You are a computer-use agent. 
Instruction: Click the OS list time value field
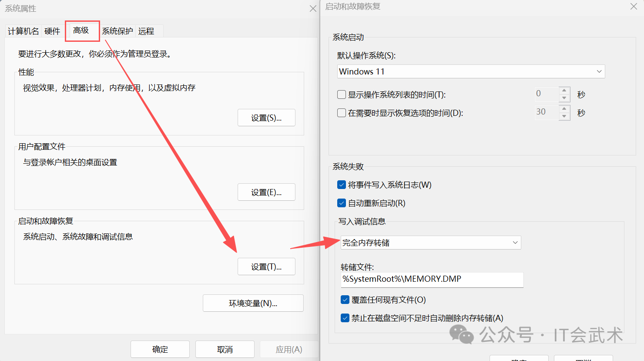[x=547, y=94]
